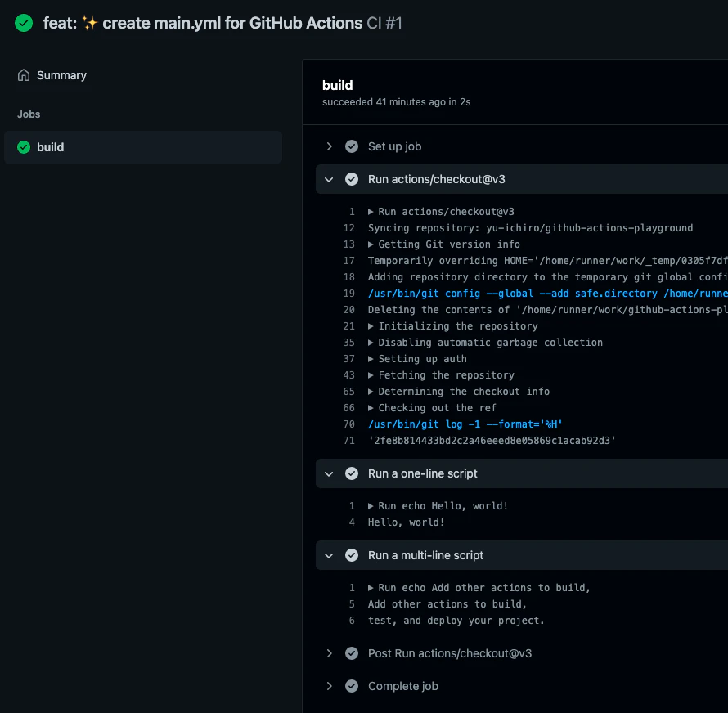Click the 'Hello, world!' output line
728x713 pixels.
[407, 522]
